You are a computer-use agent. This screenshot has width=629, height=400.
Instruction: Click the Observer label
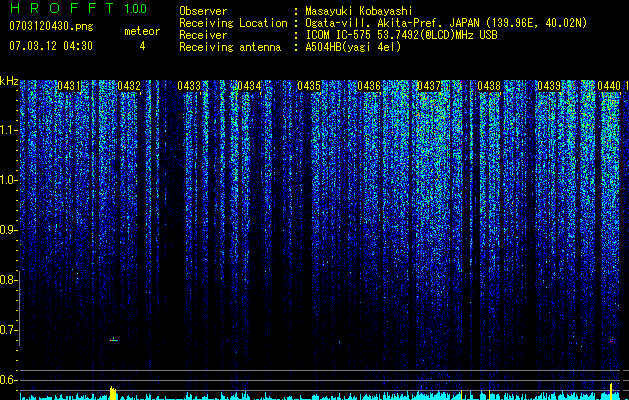203,11
